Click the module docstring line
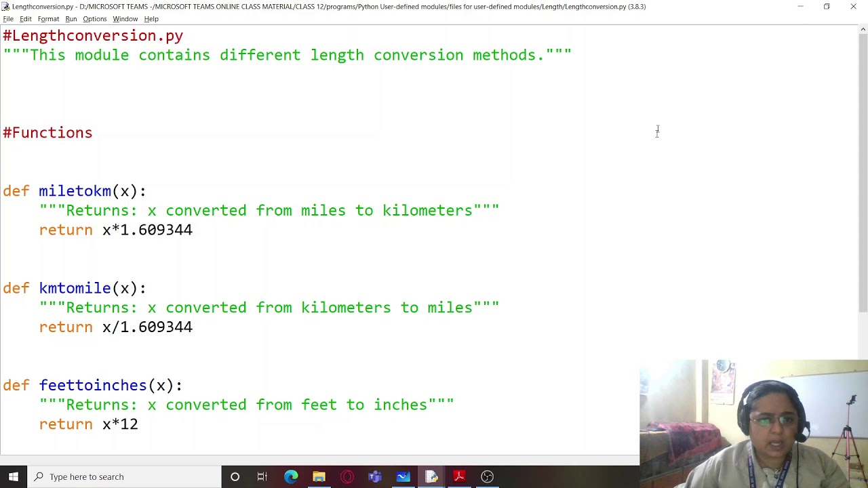Viewport: 868px width, 488px height. (x=288, y=55)
